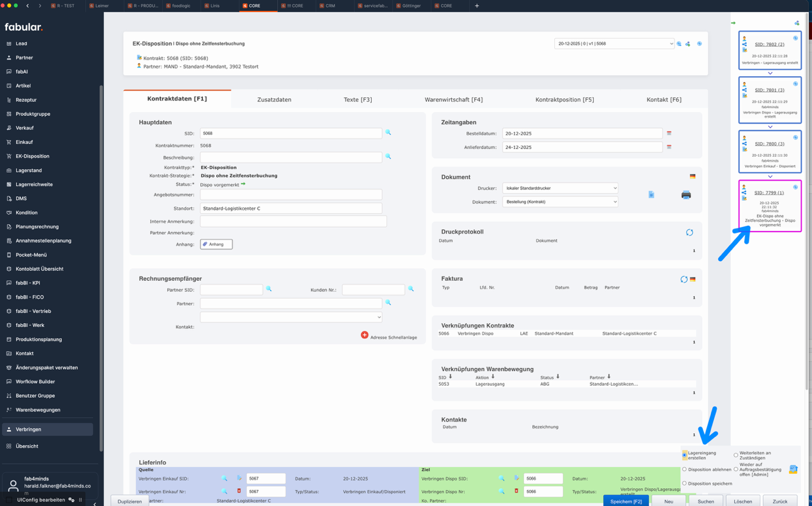Open the Drucker dropdown
This screenshot has height=506, width=812.
pos(560,188)
